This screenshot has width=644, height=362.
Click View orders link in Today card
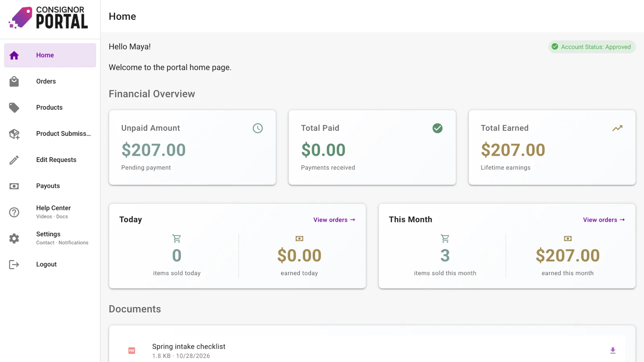(334, 220)
